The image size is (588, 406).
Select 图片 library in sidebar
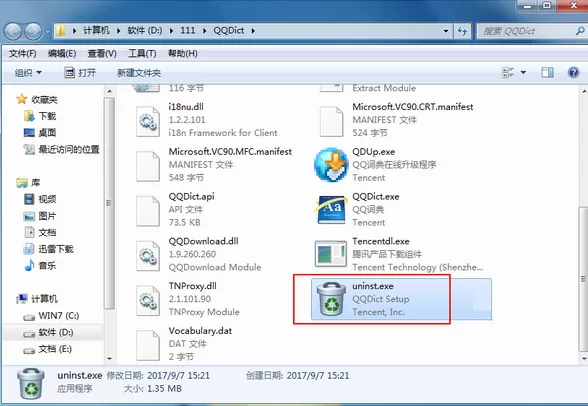tap(40, 216)
